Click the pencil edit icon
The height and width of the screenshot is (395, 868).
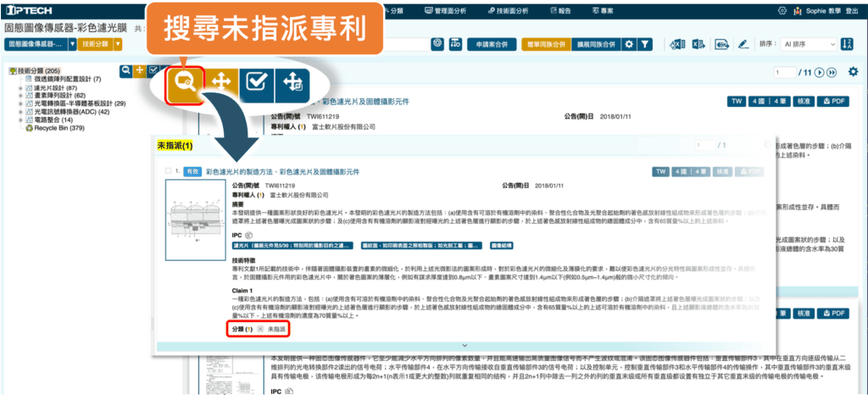[x=743, y=44]
